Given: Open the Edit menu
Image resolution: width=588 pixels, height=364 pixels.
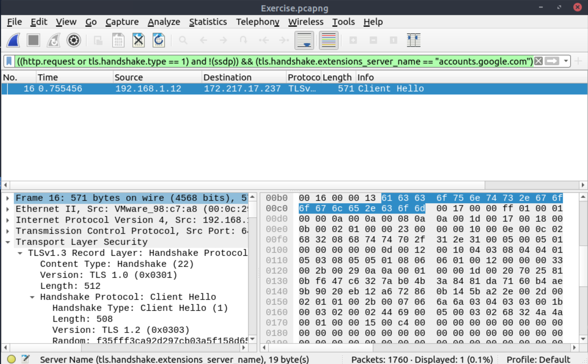Looking at the screenshot, I should coord(39,22).
